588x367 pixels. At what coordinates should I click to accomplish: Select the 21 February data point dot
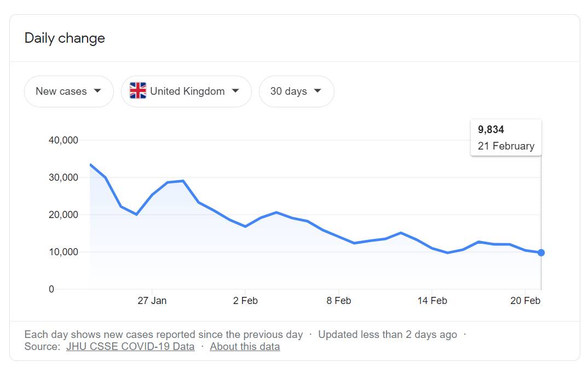pyautogui.click(x=541, y=253)
